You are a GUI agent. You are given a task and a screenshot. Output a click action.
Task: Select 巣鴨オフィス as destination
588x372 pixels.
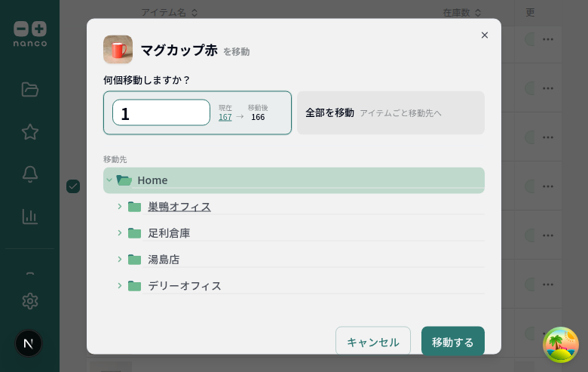coord(179,207)
